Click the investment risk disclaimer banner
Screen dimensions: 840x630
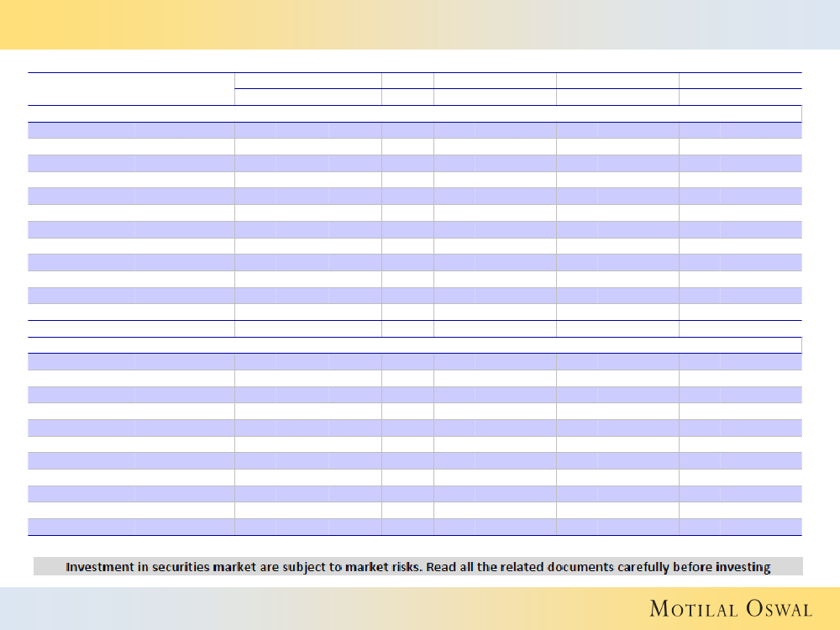(417, 567)
